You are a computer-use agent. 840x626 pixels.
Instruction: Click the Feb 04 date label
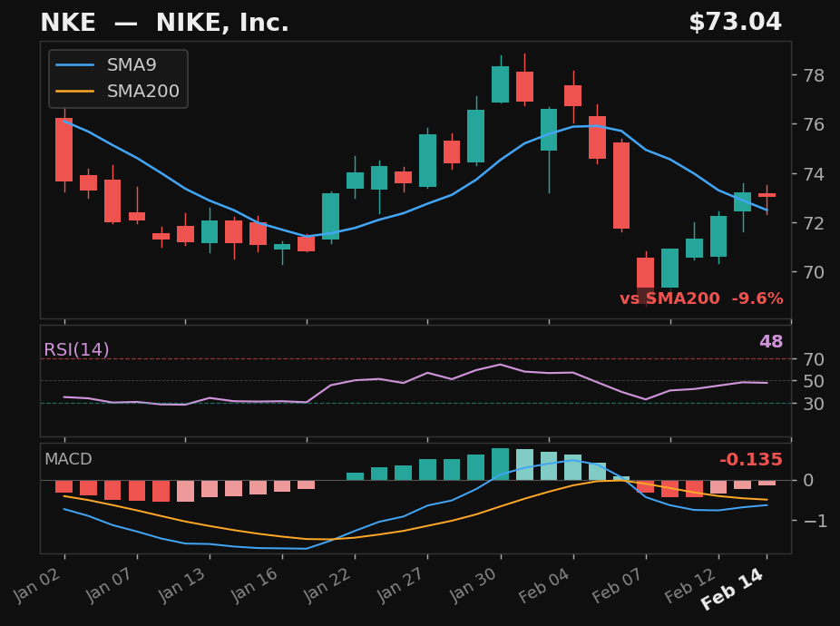tap(545, 585)
